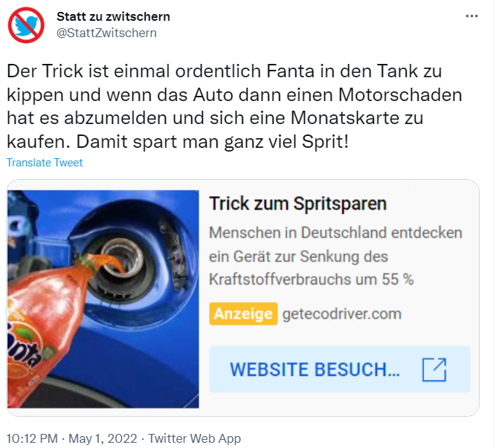Click the Statt zu zwitschern profile avatar
The height and width of the screenshot is (448, 499).
(x=26, y=25)
